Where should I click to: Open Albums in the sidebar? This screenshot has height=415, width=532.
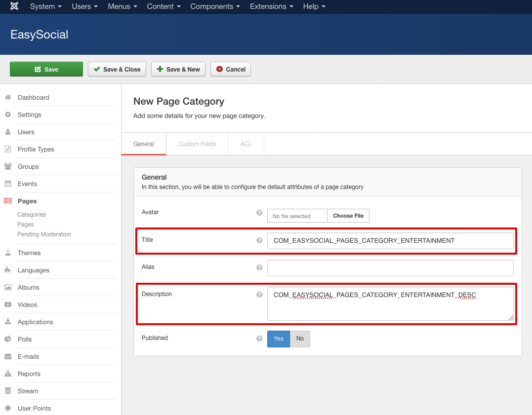coord(29,288)
